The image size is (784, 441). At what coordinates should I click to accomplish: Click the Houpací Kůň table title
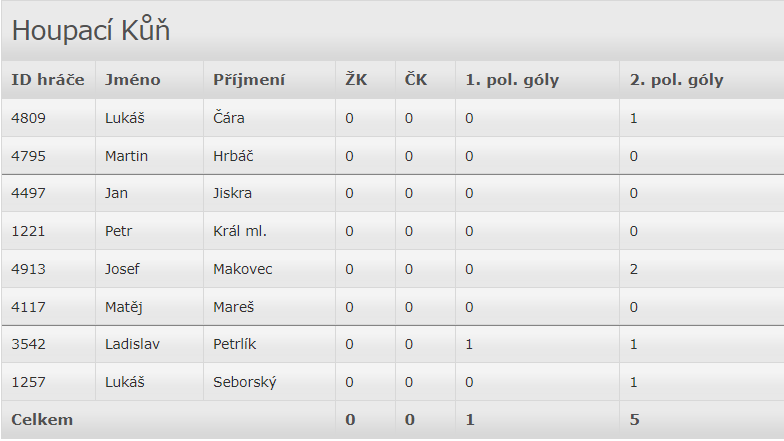click(x=91, y=31)
